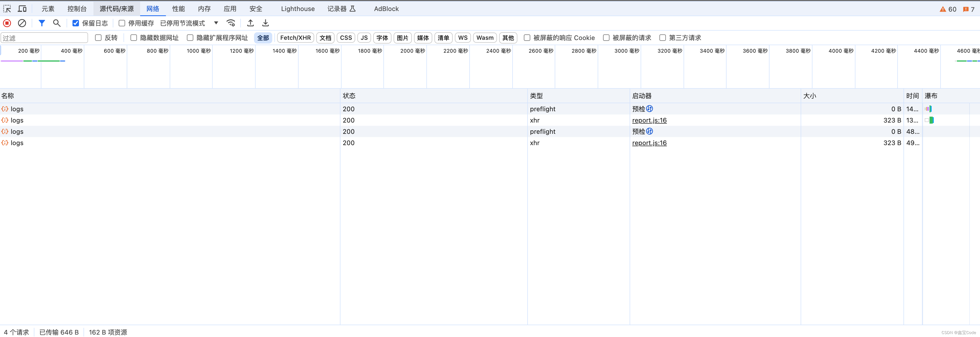Select the last logs xhr request

coord(490,143)
